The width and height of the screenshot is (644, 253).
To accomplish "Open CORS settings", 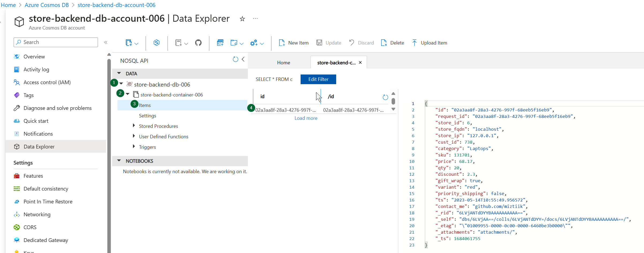I will pyautogui.click(x=30, y=227).
